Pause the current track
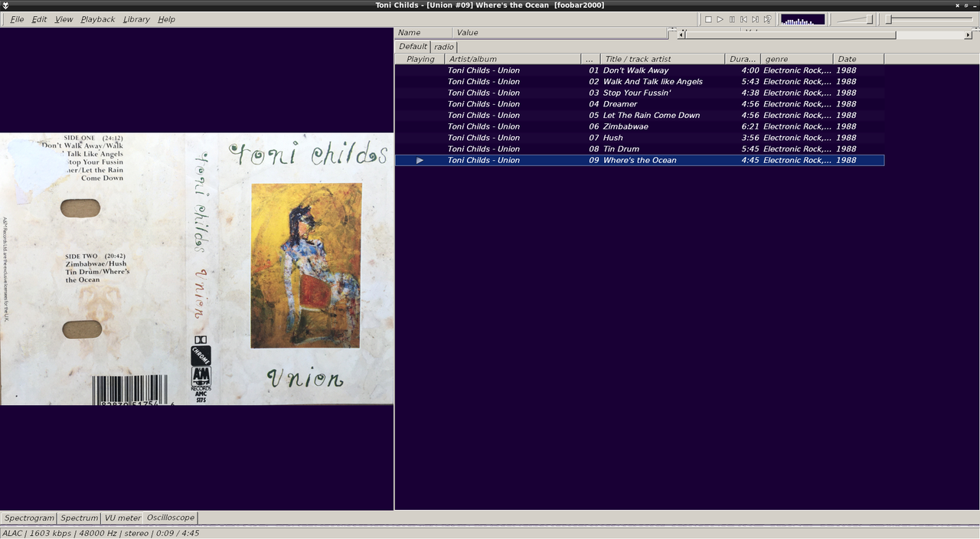This screenshot has height=539, width=980. [732, 19]
